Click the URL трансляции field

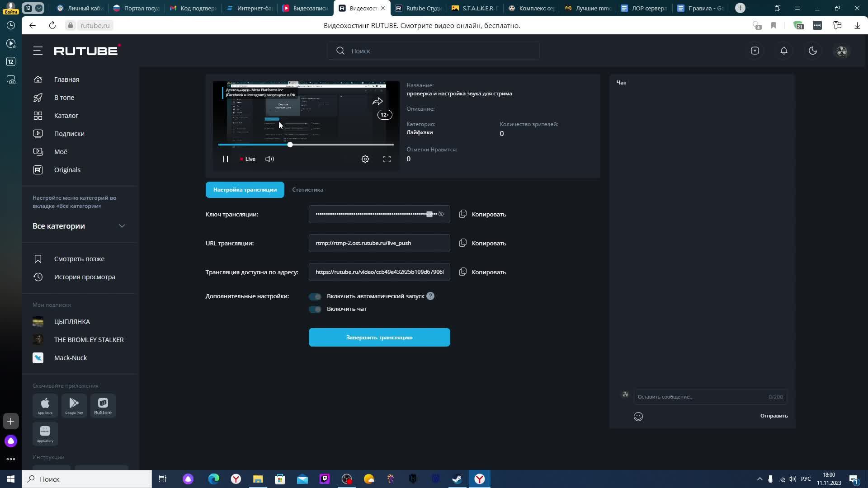pos(379,243)
